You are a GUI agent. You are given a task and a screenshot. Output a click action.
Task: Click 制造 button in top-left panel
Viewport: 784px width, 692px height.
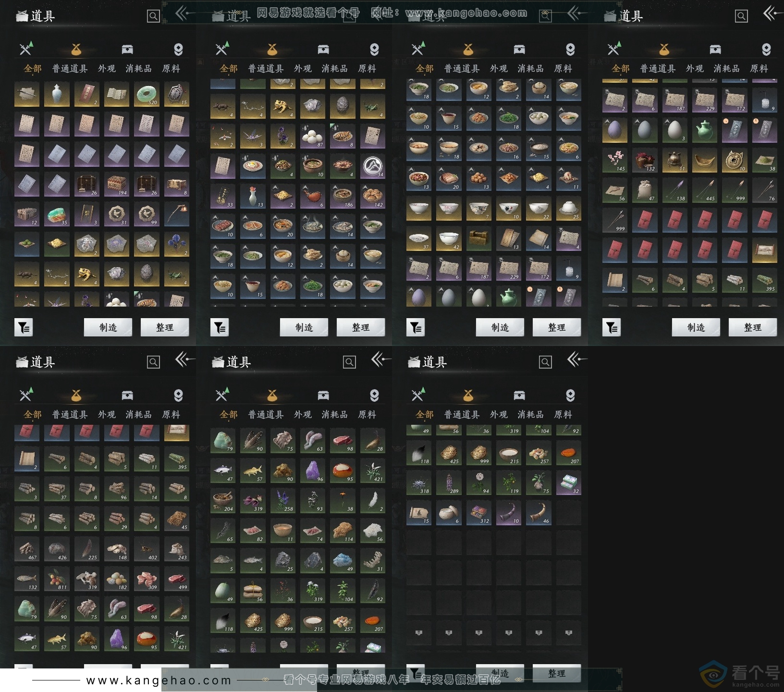108,327
